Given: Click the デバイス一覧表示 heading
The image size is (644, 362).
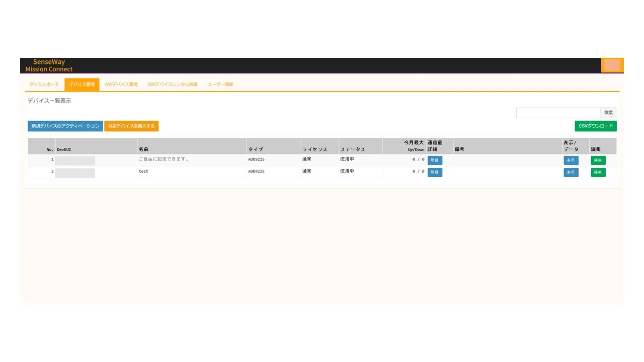Looking at the screenshot, I should click(x=49, y=101).
